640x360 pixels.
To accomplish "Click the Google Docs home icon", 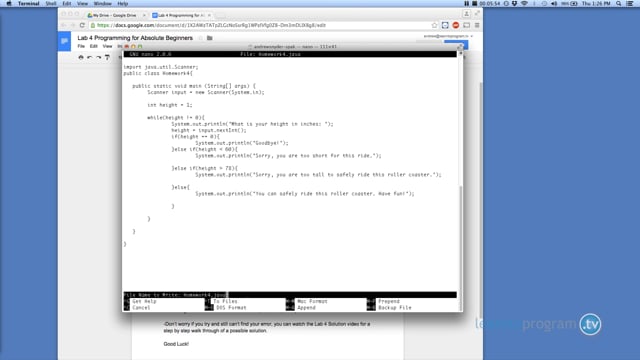I will (x=64, y=41).
